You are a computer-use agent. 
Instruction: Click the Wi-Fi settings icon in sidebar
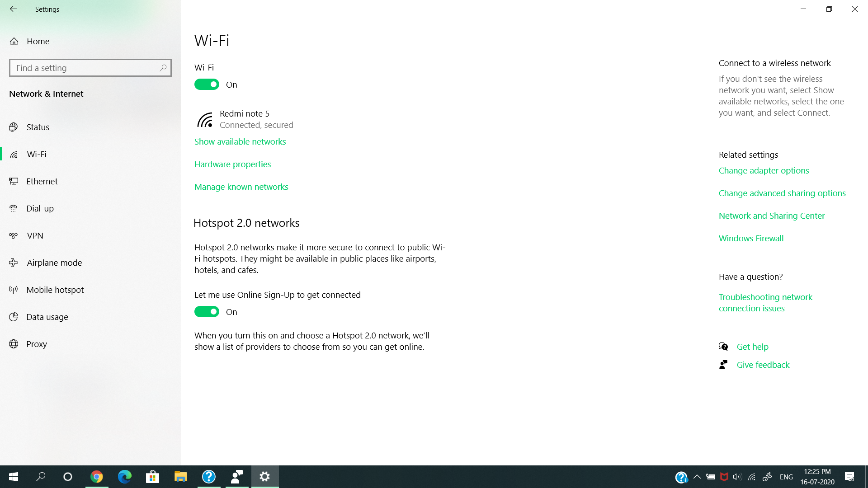[x=14, y=154]
